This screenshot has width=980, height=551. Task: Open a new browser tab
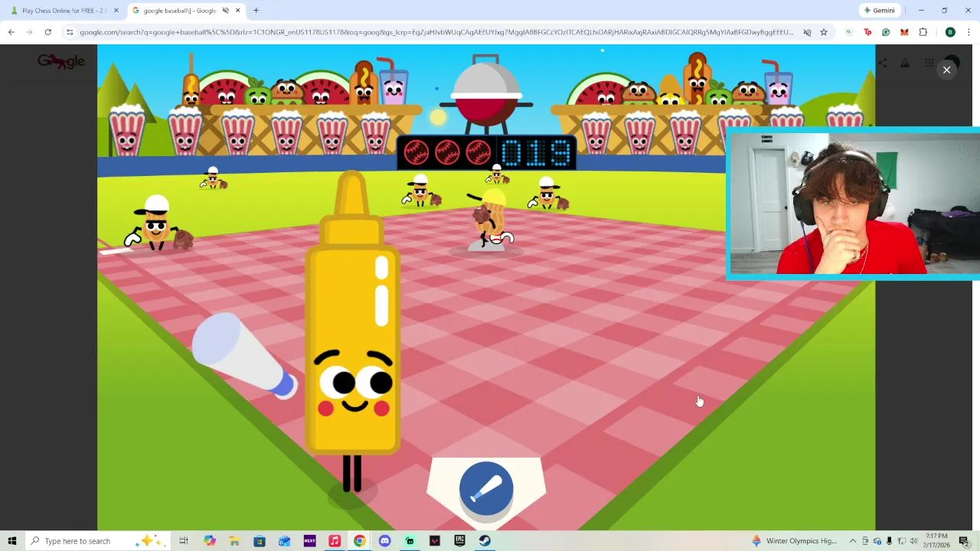pos(256,11)
